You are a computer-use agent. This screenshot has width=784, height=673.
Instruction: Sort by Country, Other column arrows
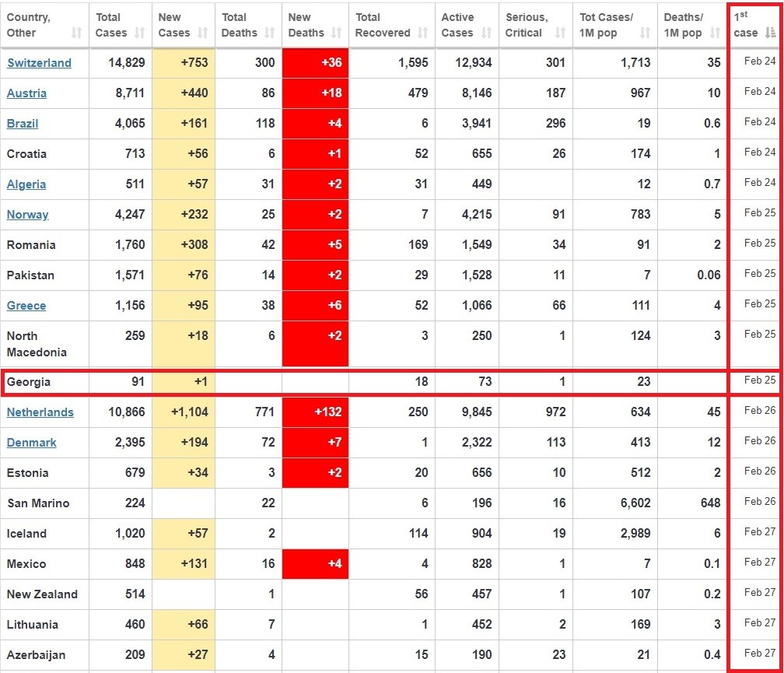tap(76, 33)
